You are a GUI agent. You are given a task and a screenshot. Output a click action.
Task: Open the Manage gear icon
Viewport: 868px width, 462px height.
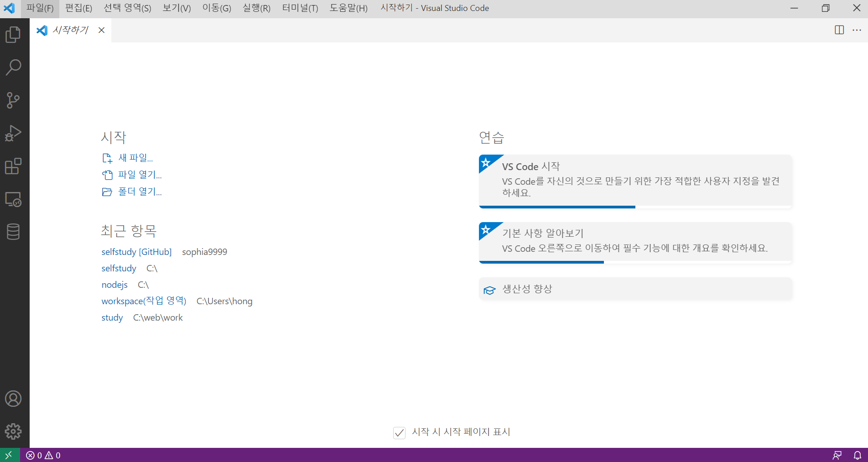click(13, 431)
